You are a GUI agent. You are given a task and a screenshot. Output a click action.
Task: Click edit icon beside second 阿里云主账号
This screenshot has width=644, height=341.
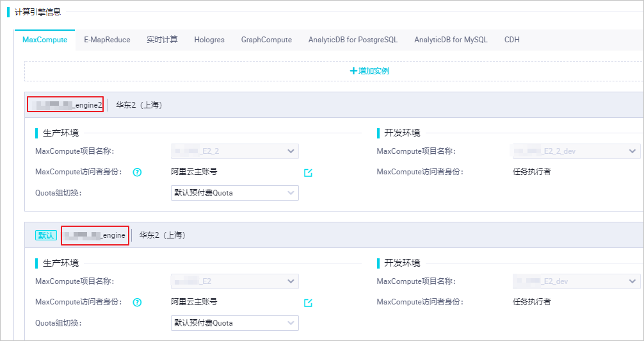click(x=308, y=303)
